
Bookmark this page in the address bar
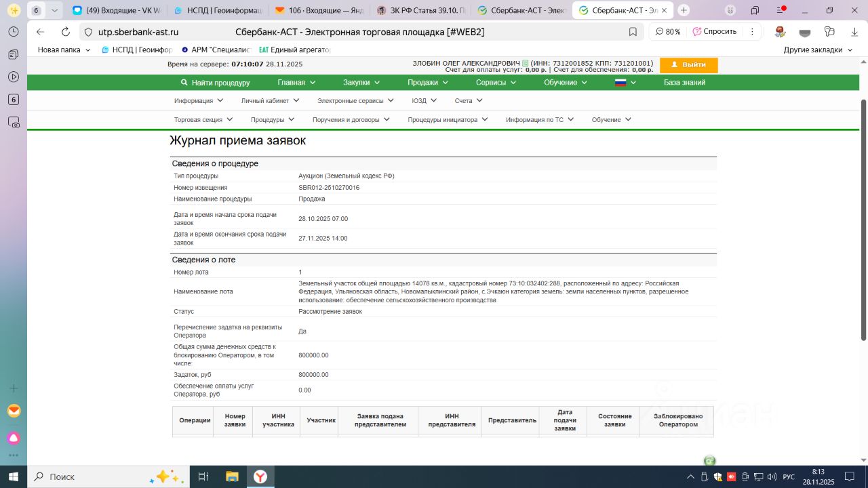633,32
